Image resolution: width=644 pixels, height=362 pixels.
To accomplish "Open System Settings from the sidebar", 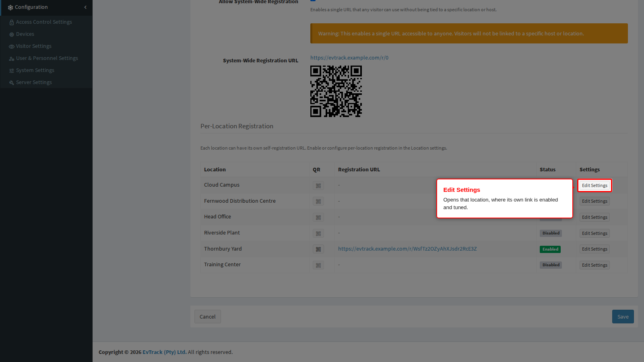I will (x=35, y=70).
